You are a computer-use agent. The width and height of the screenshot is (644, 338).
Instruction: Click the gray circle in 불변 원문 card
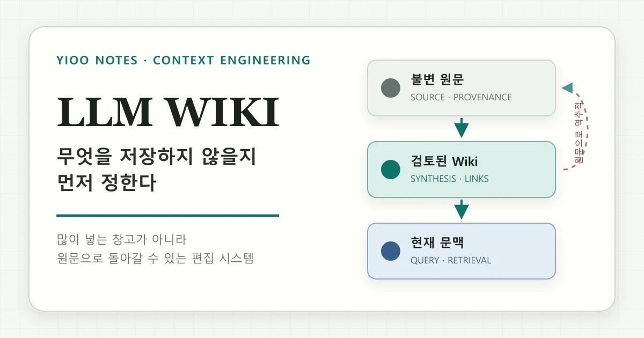click(391, 88)
